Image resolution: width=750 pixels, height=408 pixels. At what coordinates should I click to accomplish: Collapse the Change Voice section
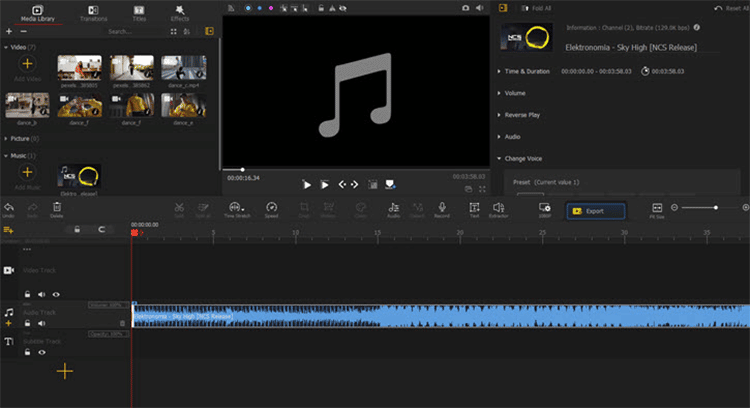tap(524, 158)
